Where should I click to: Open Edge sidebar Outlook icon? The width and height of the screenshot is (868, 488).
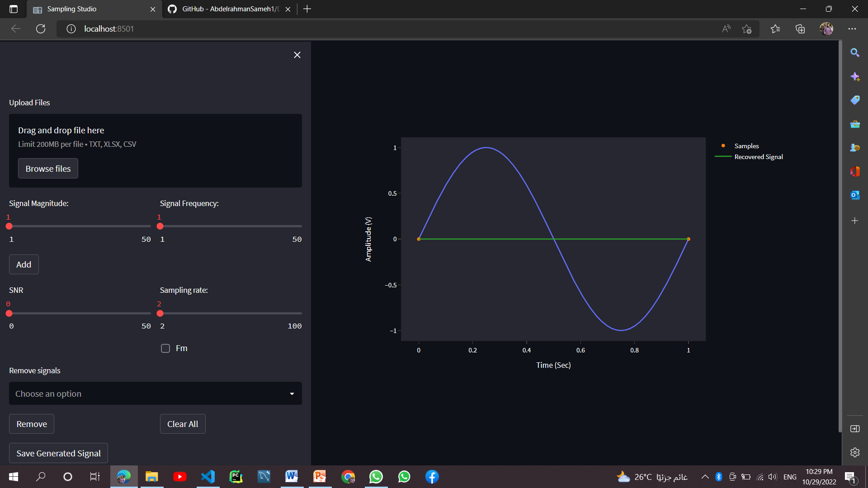coord(855,195)
